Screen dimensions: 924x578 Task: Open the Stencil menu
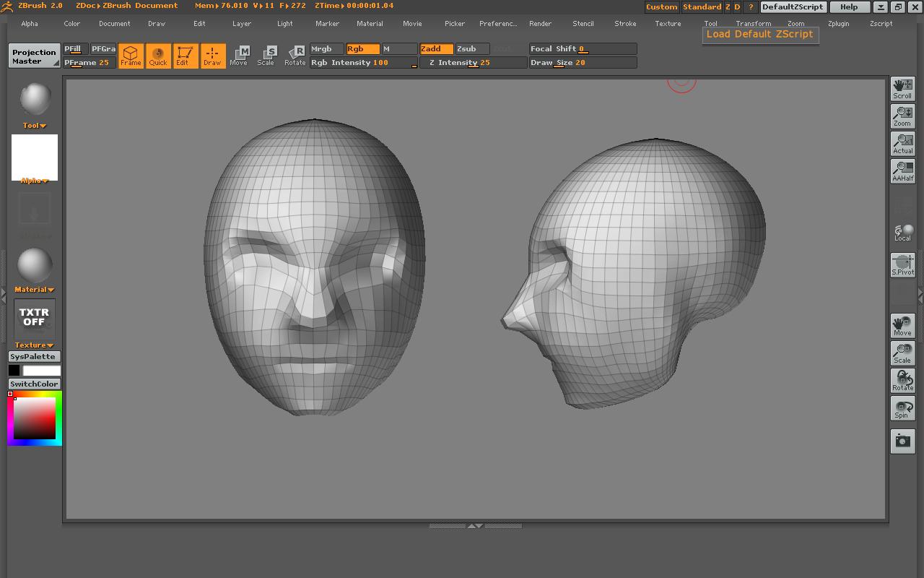tap(583, 23)
